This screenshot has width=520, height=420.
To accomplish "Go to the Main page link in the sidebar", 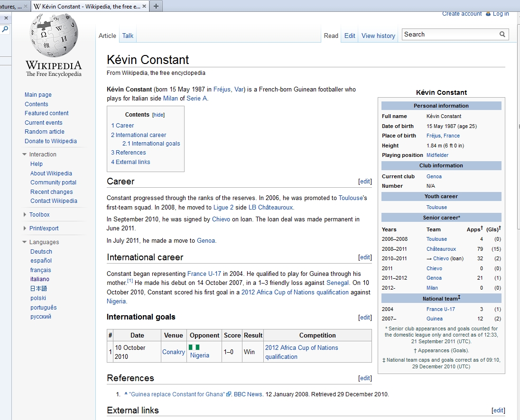I will point(38,95).
